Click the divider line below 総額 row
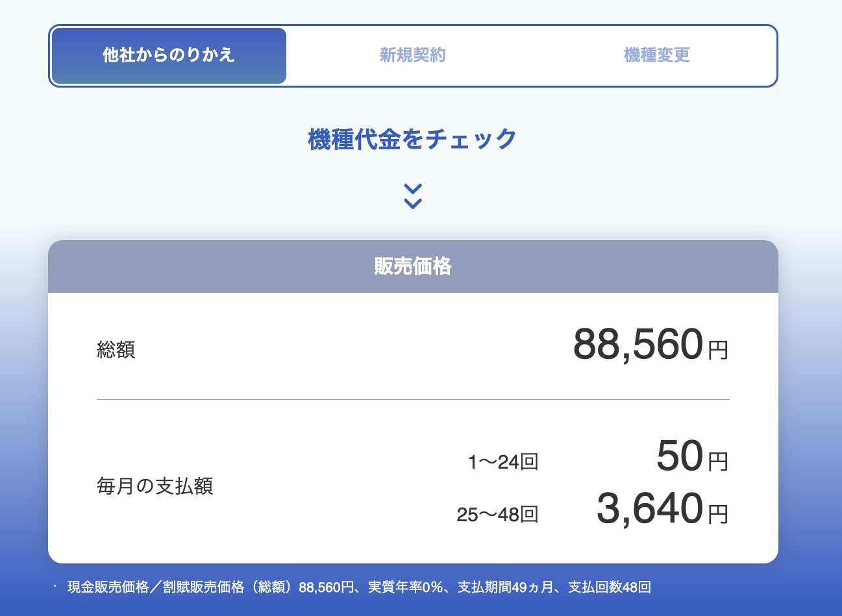Viewport: 842px width, 616px height. point(413,399)
